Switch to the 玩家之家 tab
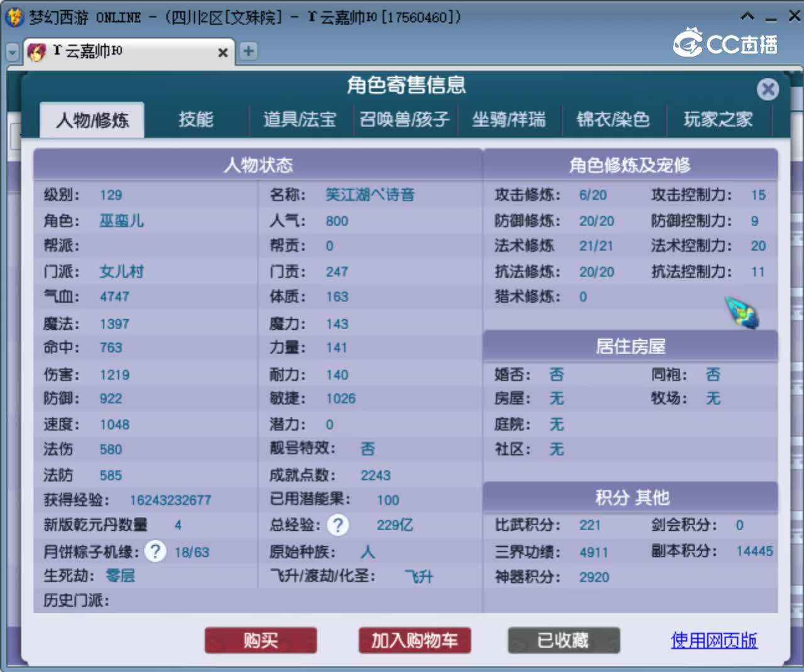Viewport: 804px width, 672px height. tap(718, 119)
